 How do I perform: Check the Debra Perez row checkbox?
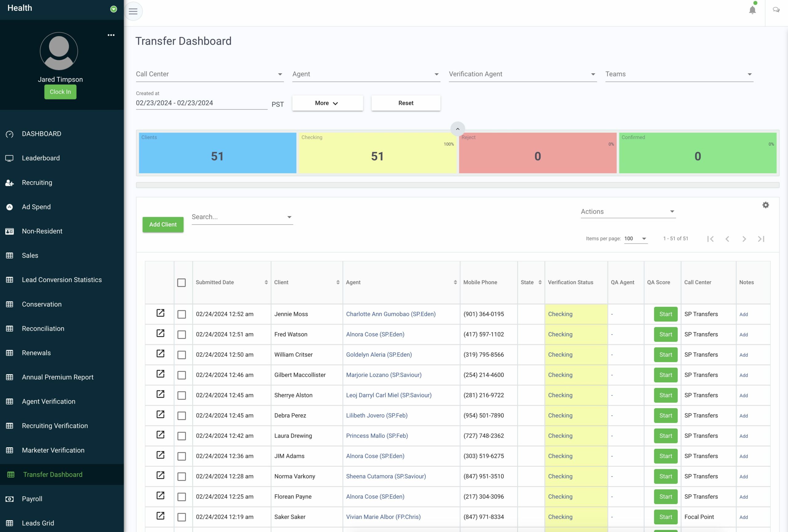[181, 416]
